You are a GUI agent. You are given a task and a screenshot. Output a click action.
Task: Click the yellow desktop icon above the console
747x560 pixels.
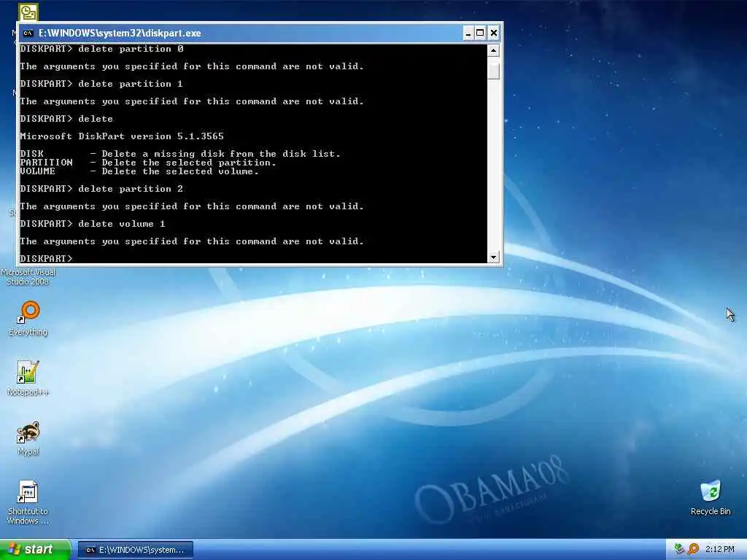tap(28, 12)
